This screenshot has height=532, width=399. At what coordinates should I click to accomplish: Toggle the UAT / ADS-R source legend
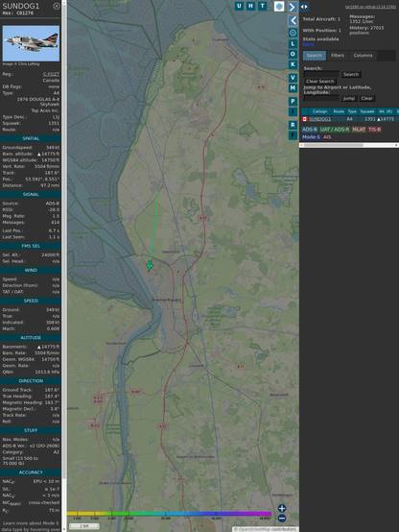[x=334, y=130]
